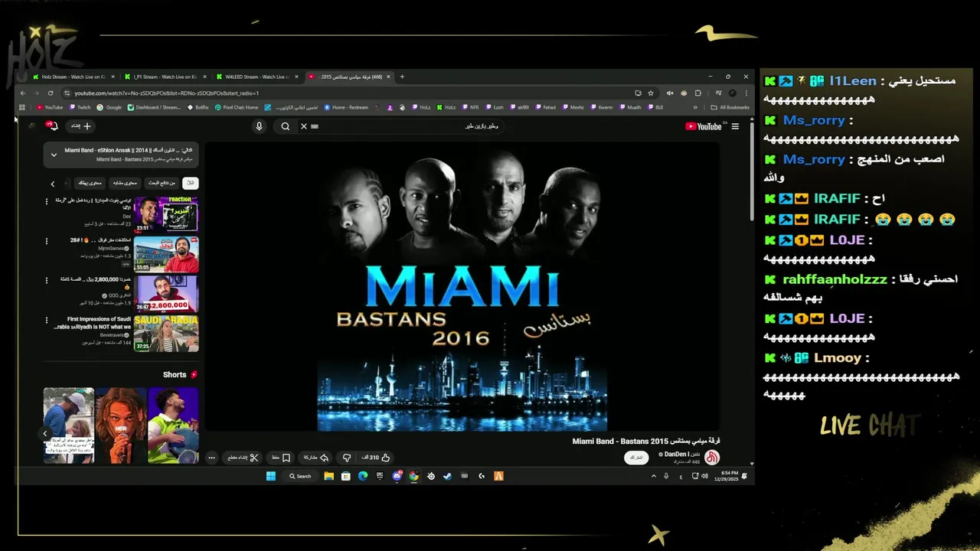
Task: Like the Miami Band video
Action: pos(376,458)
